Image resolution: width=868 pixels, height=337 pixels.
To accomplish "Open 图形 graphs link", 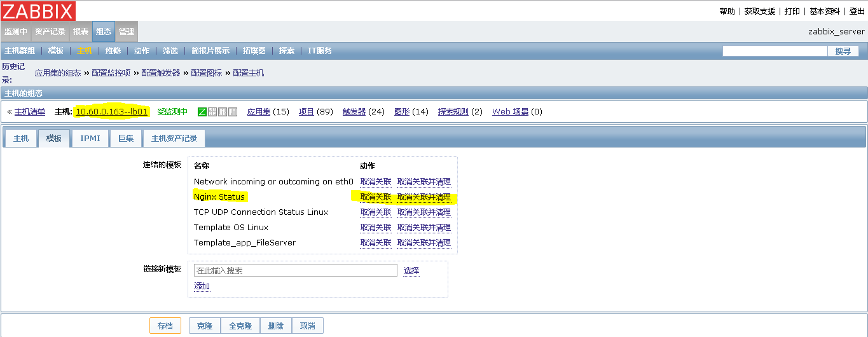I will (x=402, y=112).
